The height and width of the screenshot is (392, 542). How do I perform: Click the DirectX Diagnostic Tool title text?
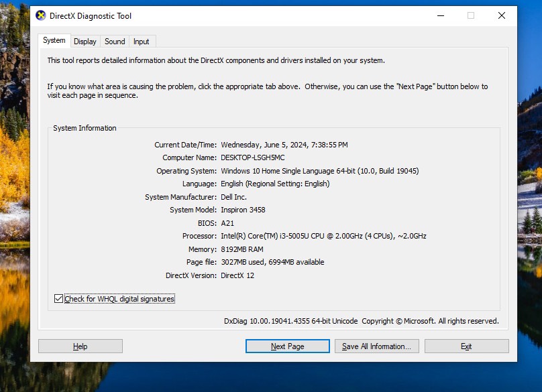tap(91, 16)
